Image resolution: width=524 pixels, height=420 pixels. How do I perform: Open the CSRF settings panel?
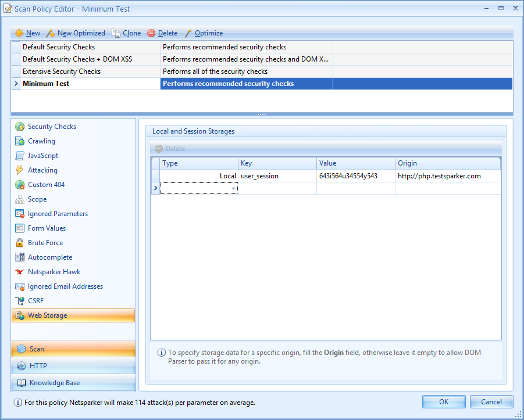click(36, 300)
